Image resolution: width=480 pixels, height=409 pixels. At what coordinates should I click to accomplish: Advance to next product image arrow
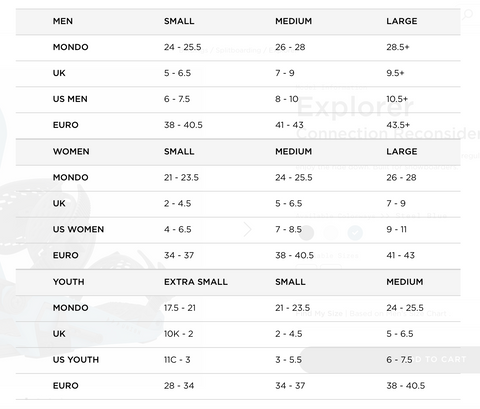click(x=247, y=229)
